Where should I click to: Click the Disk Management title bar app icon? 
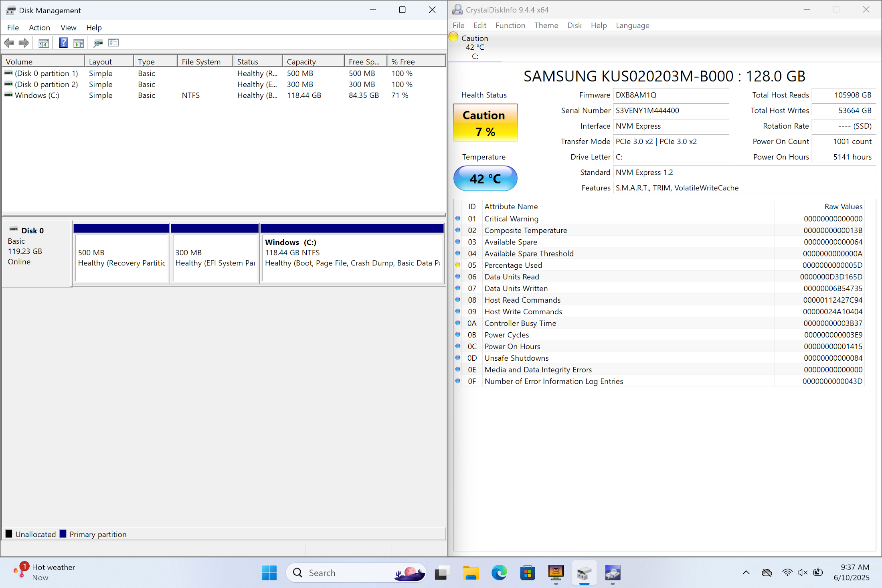coord(10,10)
